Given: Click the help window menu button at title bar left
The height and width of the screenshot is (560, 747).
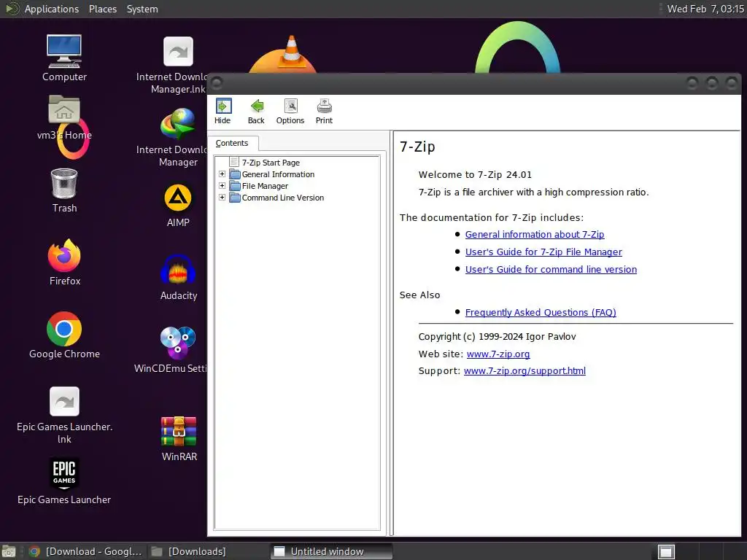Looking at the screenshot, I should click(216, 83).
